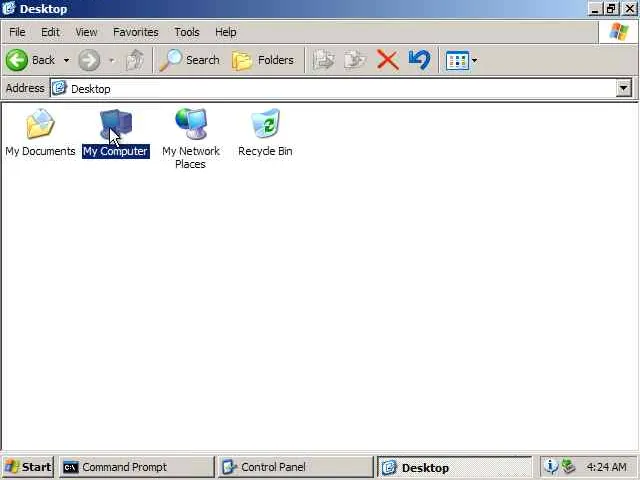Image resolution: width=640 pixels, height=480 pixels.
Task: Click the title bar Desktop icon
Action: [x=9, y=9]
